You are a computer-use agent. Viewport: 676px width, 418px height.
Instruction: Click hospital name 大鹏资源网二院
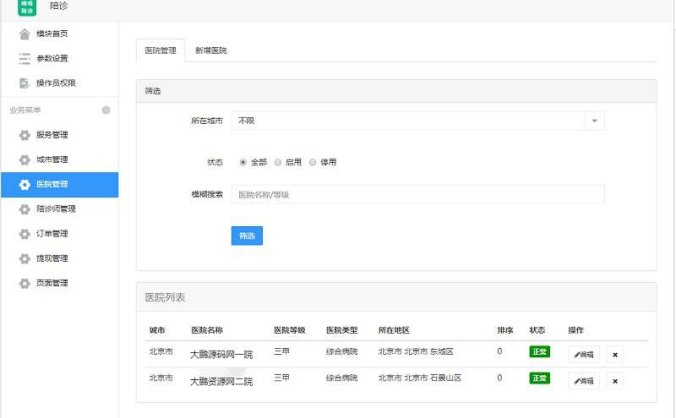[x=221, y=381]
